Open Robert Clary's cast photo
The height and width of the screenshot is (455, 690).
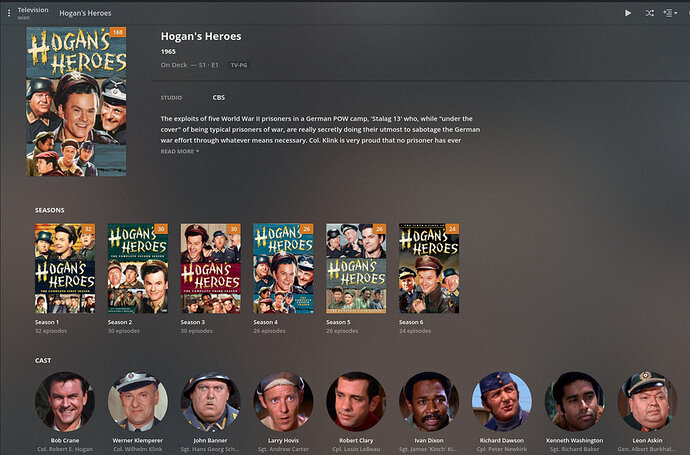pos(356,402)
